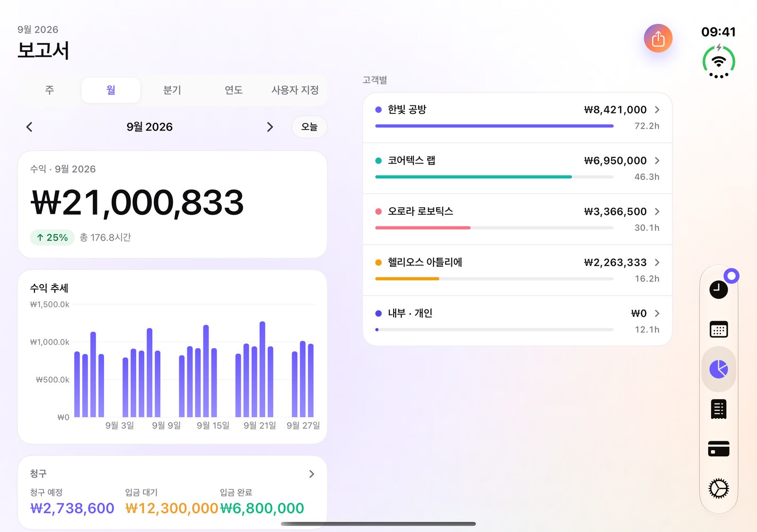Switch to the 사용자 지정 tab
This screenshot has height=532, width=757.
(x=295, y=90)
